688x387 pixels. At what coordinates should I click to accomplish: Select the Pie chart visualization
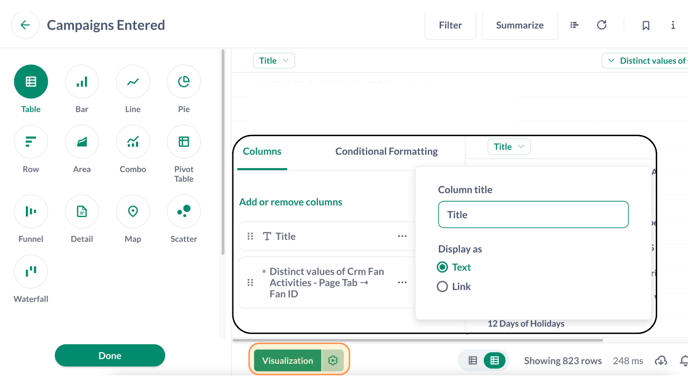click(x=183, y=82)
